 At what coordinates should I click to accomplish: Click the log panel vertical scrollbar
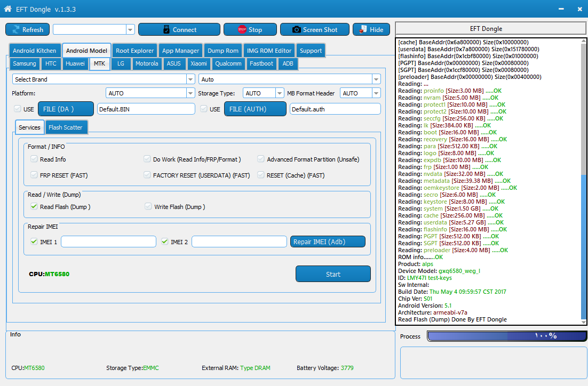584,182
